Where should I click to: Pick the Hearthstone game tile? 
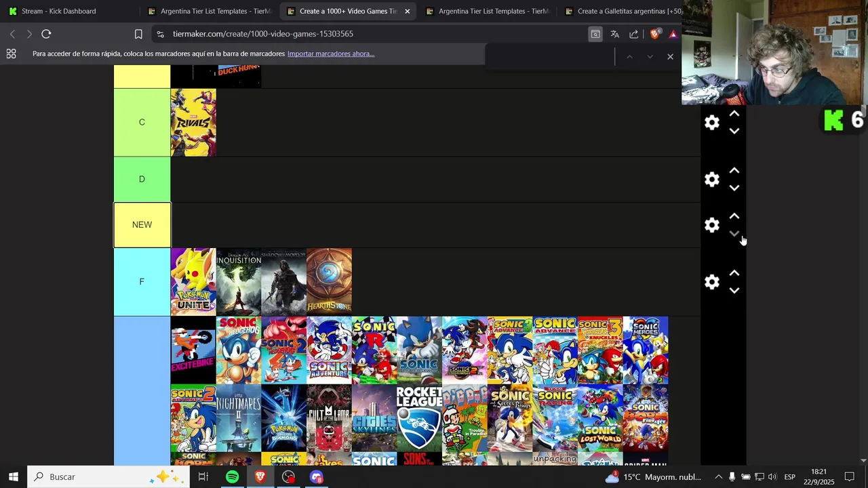click(x=329, y=282)
